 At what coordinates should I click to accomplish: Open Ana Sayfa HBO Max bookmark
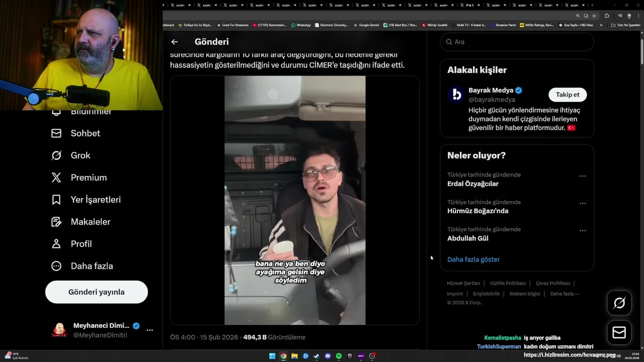[x=576, y=25]
